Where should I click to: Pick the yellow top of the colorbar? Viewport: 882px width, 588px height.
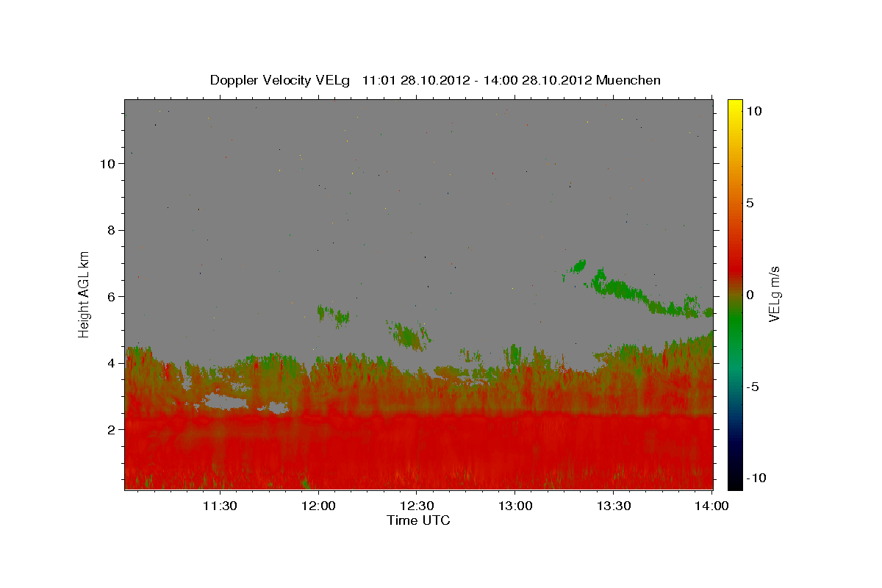pos(734,105)
